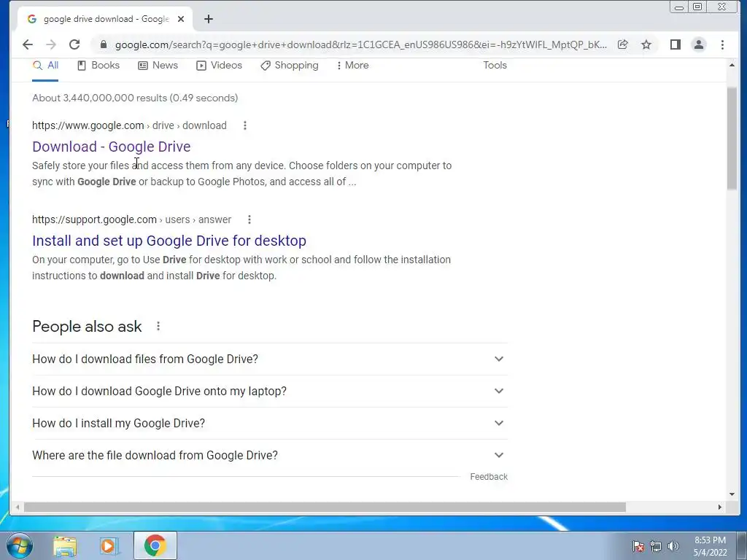Click the Feedback link
This screenshot has width=747, height=560.
pyautogui.click(x=489, y=477)
